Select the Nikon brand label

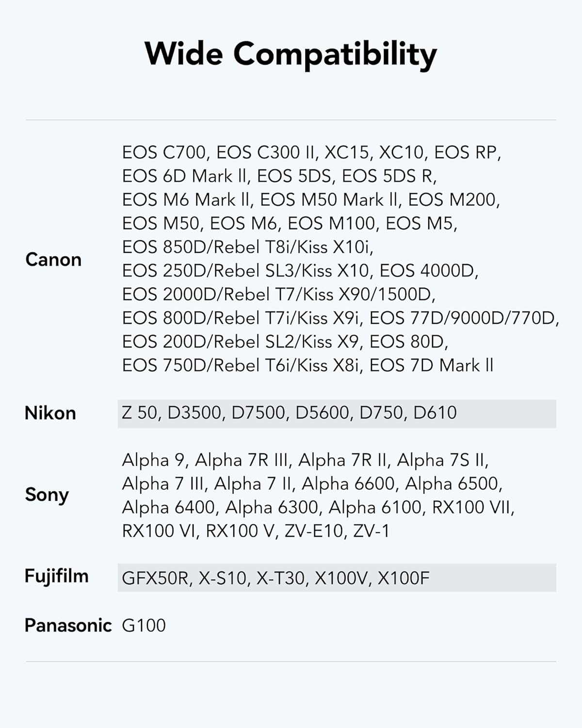coord(50,413)
